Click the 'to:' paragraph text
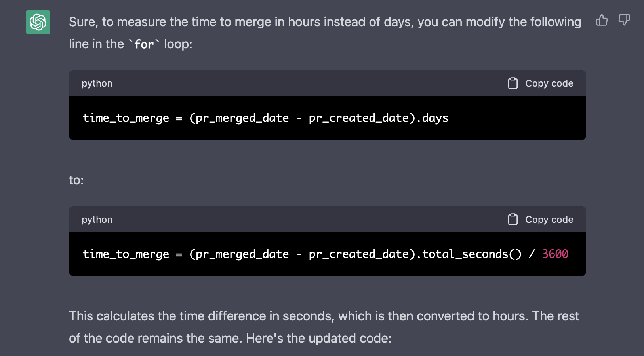The image size is (644, 356). (x=76, y=180)
